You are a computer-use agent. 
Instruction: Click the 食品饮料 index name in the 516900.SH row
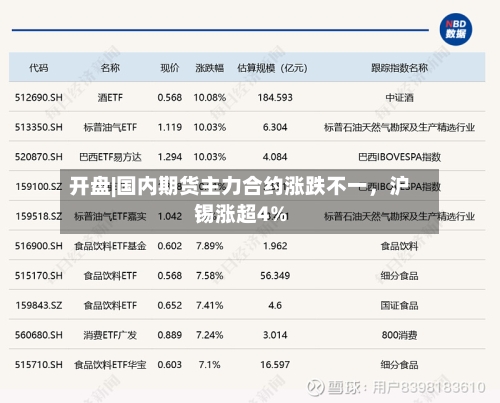(x=399, y=246)
